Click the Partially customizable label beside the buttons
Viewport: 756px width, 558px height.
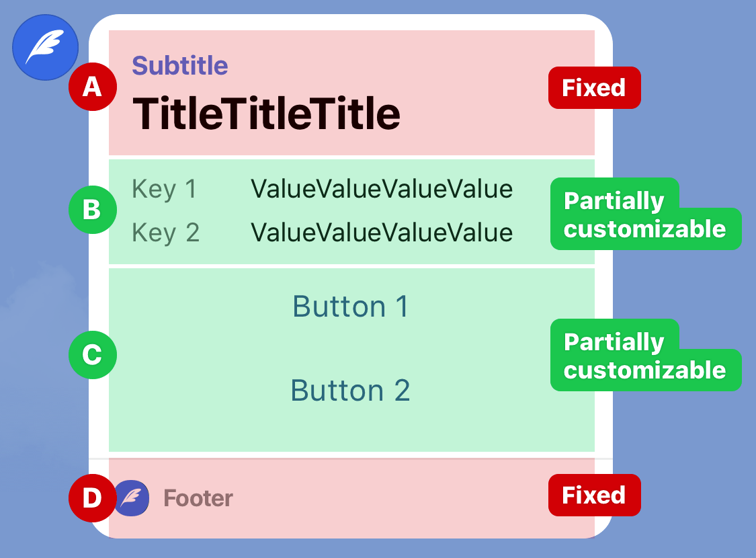646,355
